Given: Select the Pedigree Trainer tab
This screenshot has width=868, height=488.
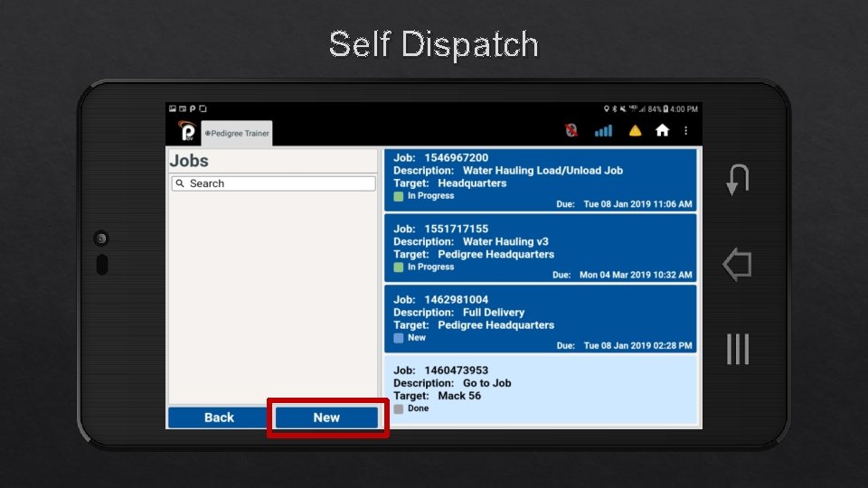Looking at the screenshot, I should (237, 134).
